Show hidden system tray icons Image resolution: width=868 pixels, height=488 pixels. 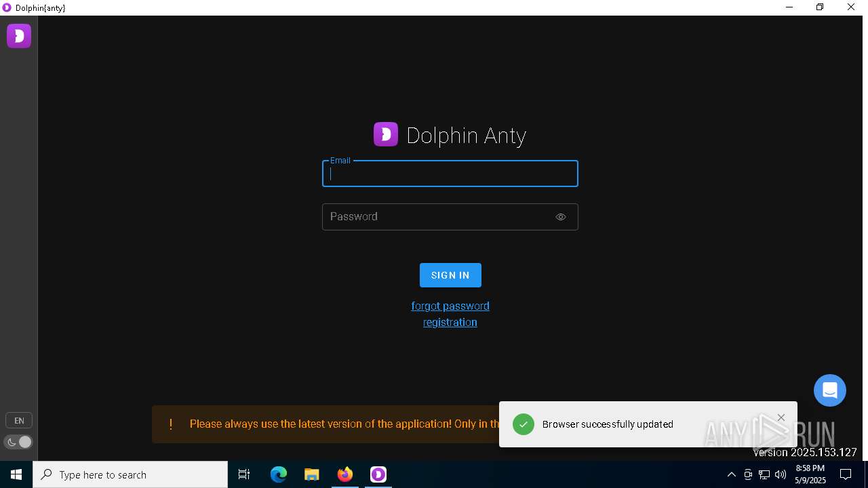click(x=731, y=474)
